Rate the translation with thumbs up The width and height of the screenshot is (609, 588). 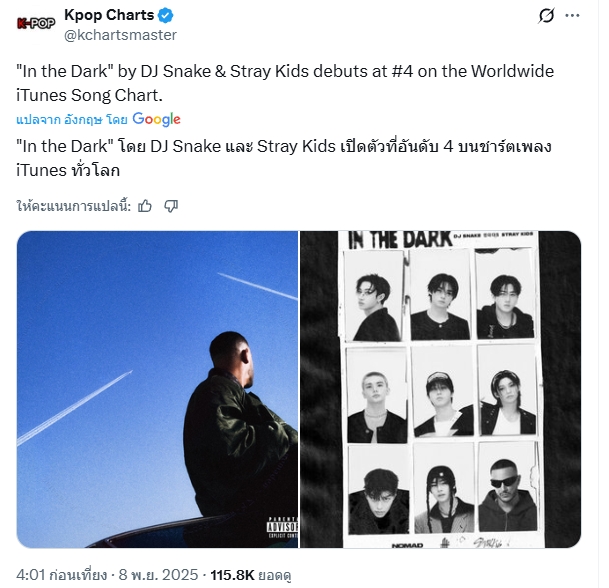point(145,206)
